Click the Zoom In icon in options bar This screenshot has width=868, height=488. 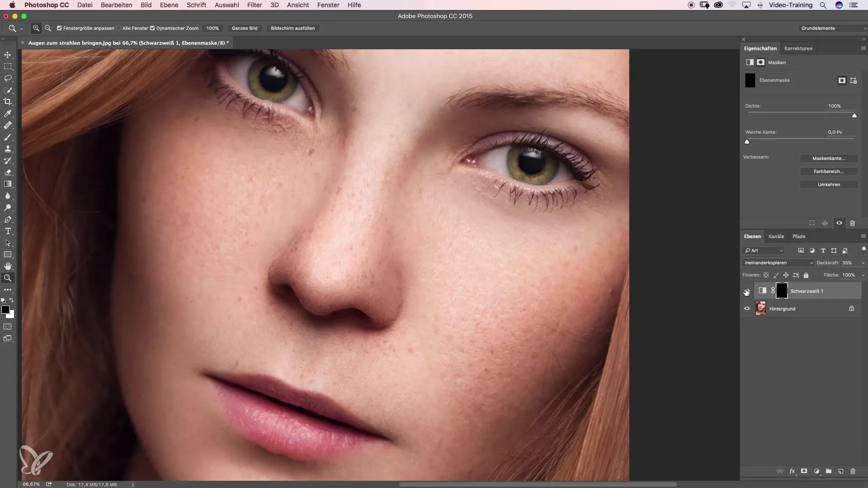tap(36, 28)
